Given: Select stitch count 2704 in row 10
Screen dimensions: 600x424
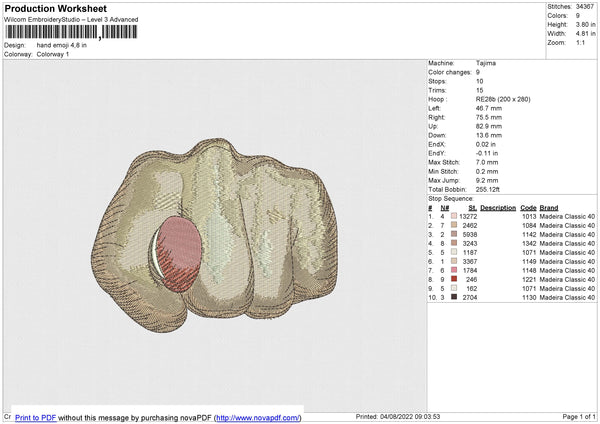Looking at the screenshot, I should (x=470, y=297).
